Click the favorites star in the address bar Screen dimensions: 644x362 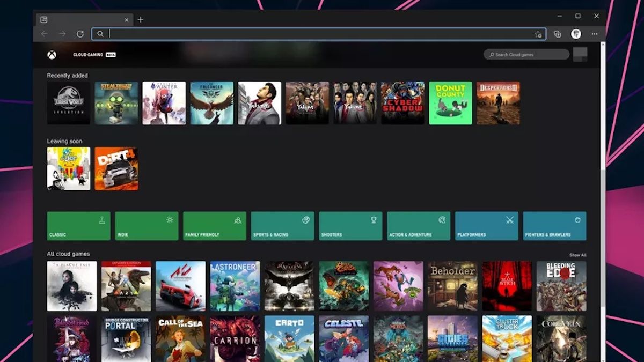point(538,34)
